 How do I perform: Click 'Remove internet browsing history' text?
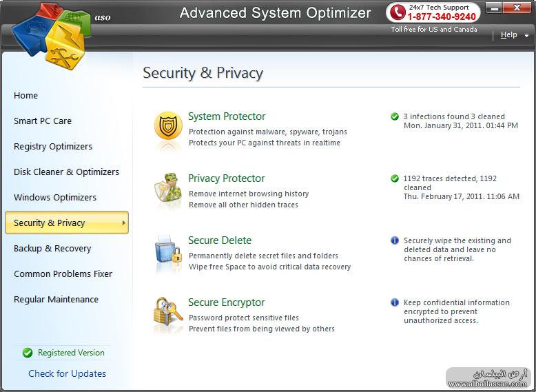(x=249, y=194)
